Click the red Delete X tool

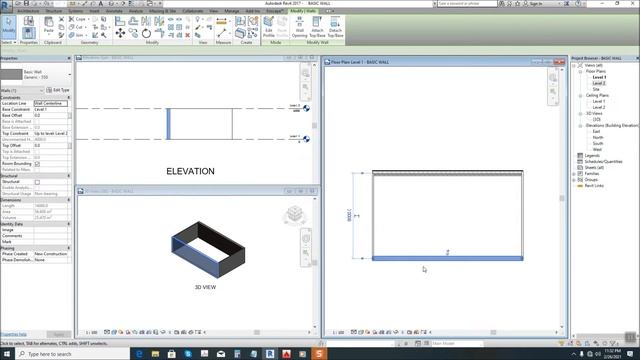click(x=187, y=36)
